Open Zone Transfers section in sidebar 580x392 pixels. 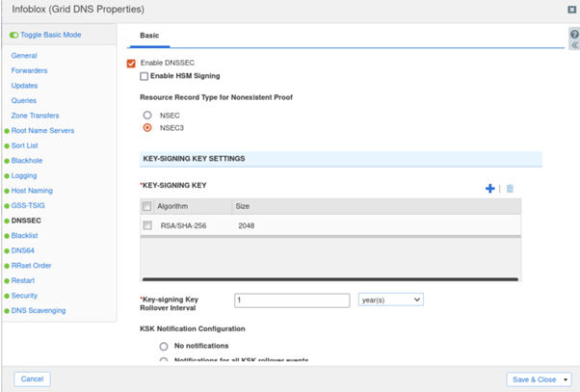[x=35, y=116]
